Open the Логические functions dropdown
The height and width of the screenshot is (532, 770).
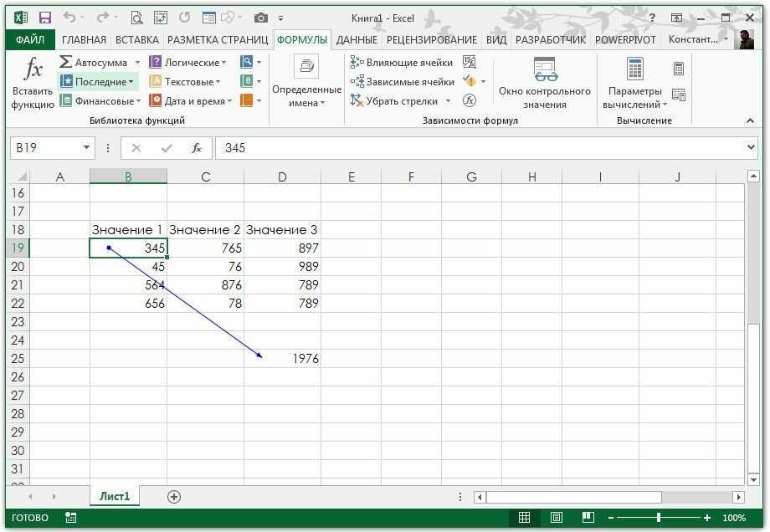pyautogui.click(x=188, y=63)
